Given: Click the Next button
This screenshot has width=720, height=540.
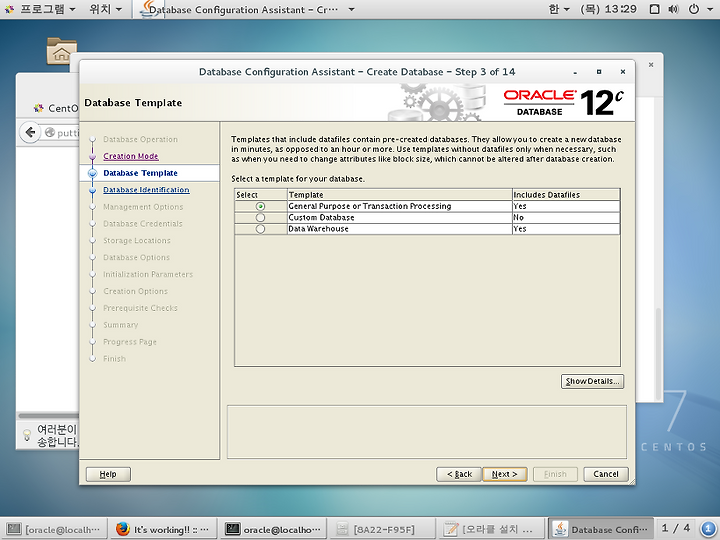Looking at the screenshot, I should (x=505, y=474).
